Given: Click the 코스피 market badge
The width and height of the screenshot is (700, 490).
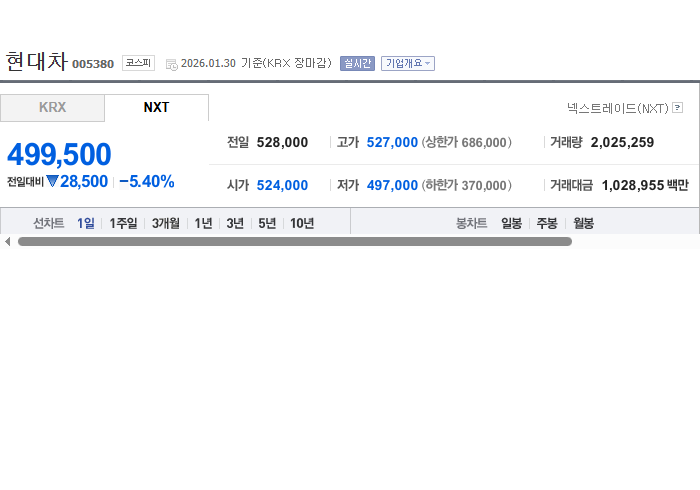Looking at the screenshot, I should [x=138, y=63].
